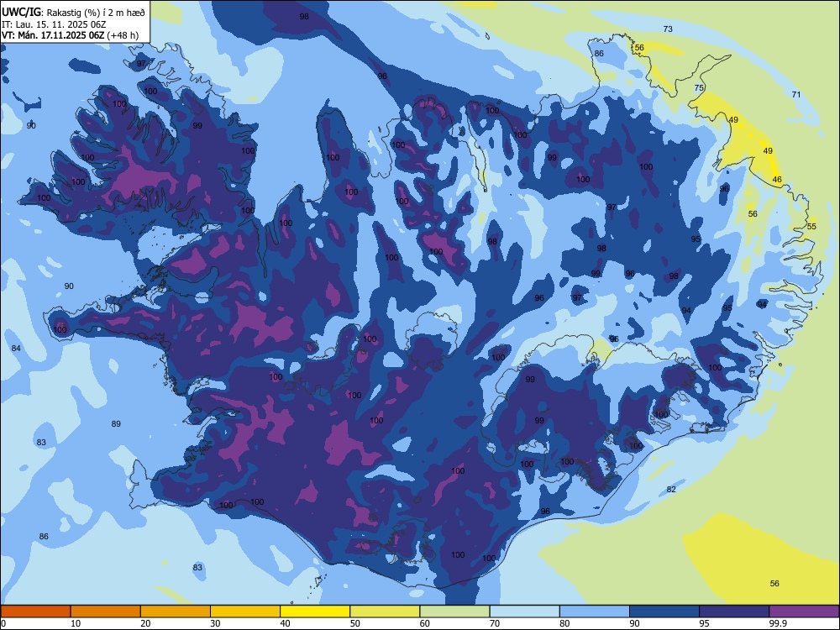This screenshot has width=840, height=630.
Task: Click the 30–40 amber legend swatch
Action: [245, 612]
